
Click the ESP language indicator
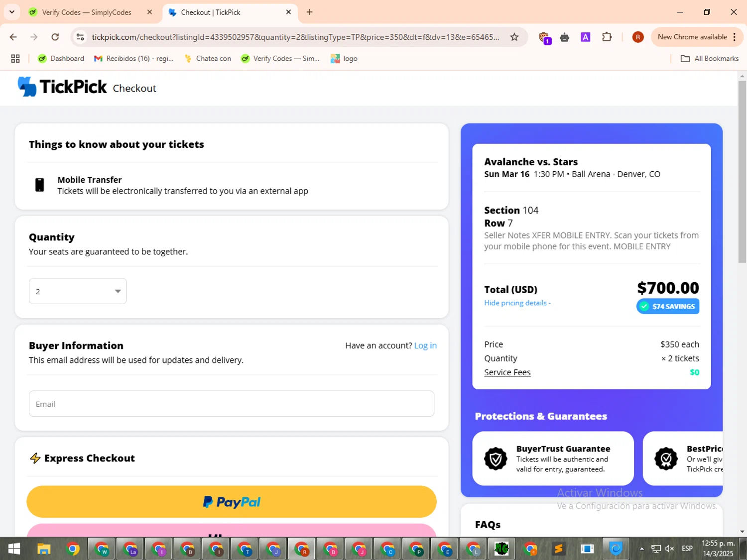[x=687, y=549]
